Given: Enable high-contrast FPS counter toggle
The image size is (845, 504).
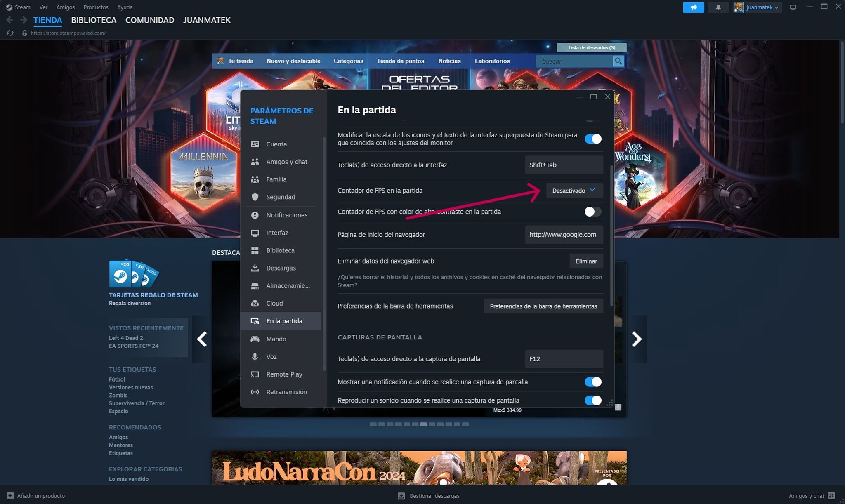Looking at the screenshot, I should coord(592,212).
